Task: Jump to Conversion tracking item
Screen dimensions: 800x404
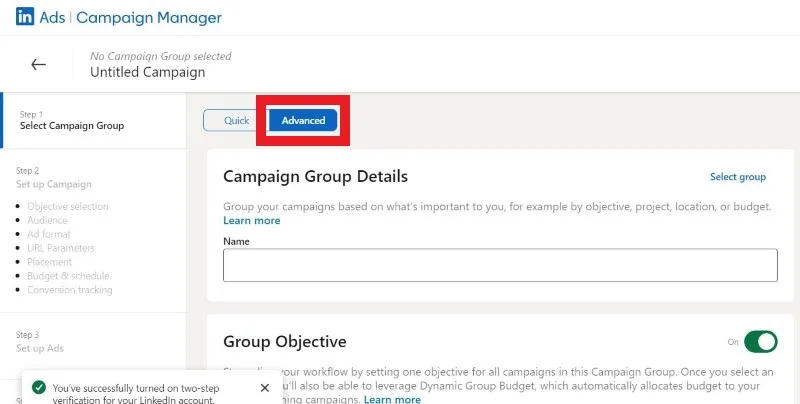Action: click(70, 290)
